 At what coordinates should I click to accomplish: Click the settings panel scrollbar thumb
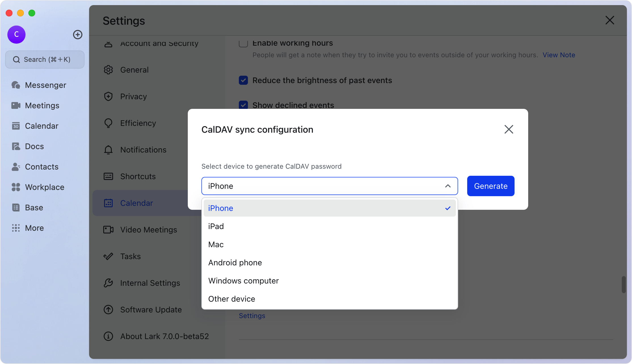click(623, 285)
